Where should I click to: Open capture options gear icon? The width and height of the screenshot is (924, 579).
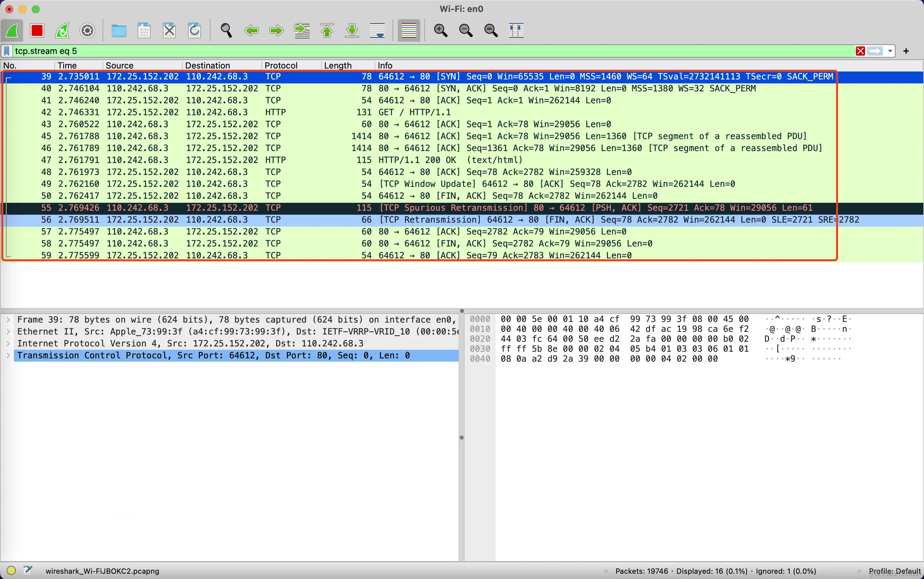(x=87, y=30)
